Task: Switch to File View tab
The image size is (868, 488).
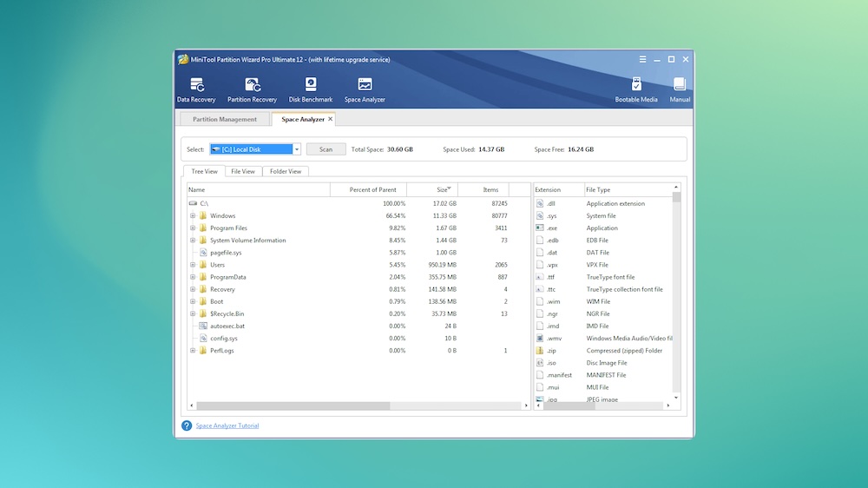Action: [243, 171]
